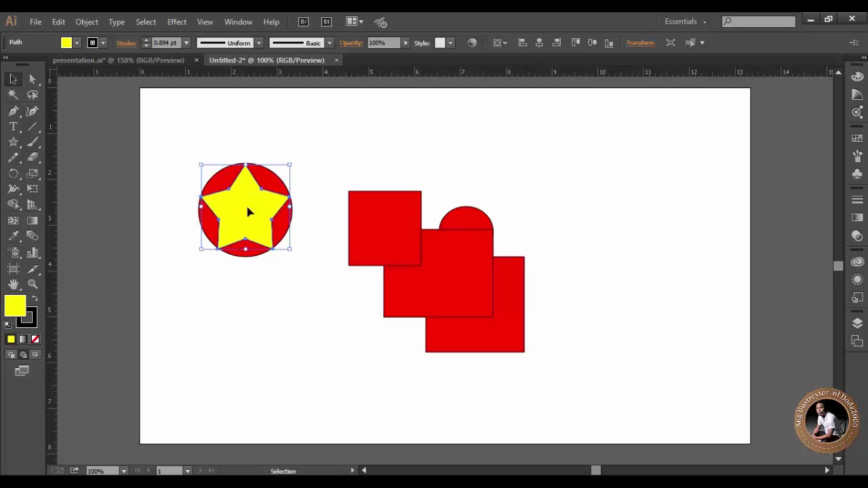This screenshot has height=488, width=868.
Task: Select the Slice tool
Action: 33,269
